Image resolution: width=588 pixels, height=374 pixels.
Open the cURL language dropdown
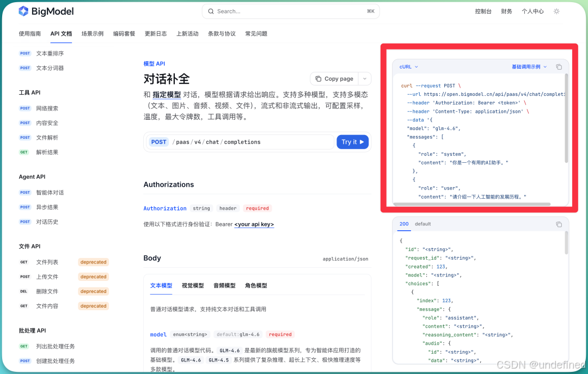[x=409, y=67]
